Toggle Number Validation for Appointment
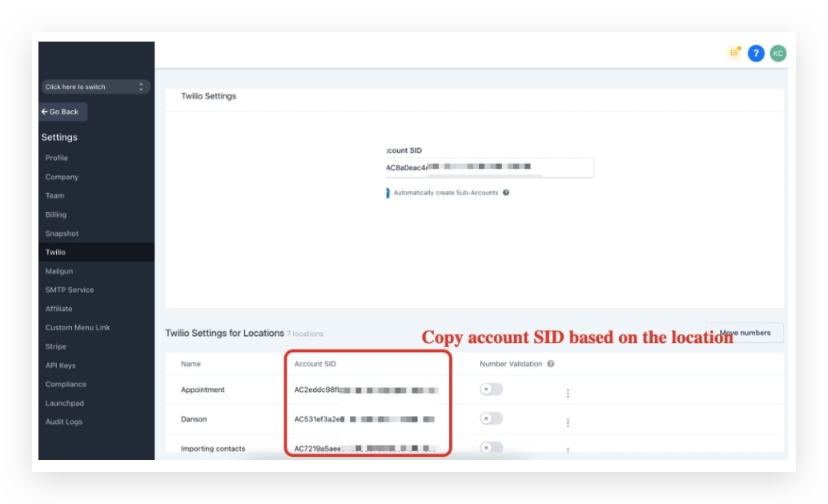 coord(491,389)
